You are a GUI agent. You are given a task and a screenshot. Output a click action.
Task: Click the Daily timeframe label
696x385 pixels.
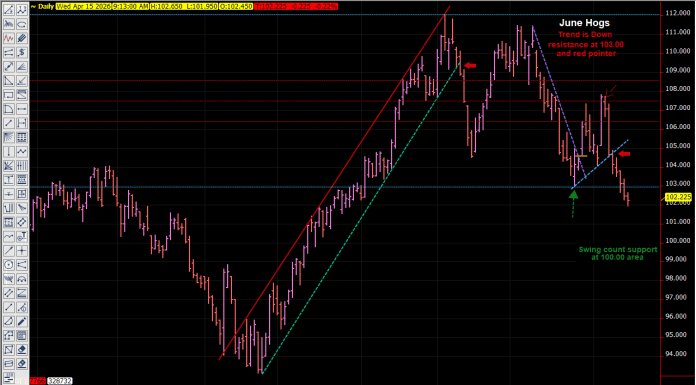tap(47, 6)
